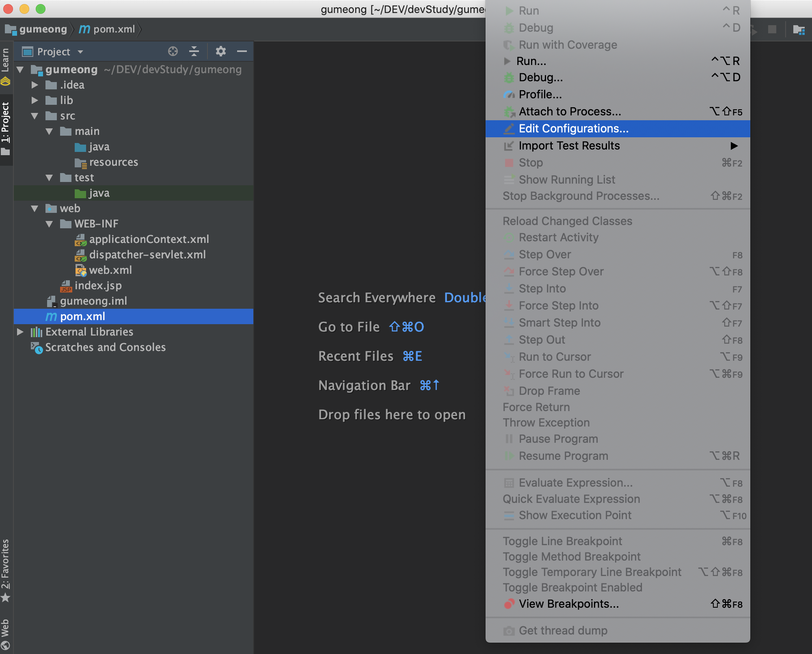812x654 pixels.
Task: Open the Project view type dropdown
Action: (x=80, y=52)
